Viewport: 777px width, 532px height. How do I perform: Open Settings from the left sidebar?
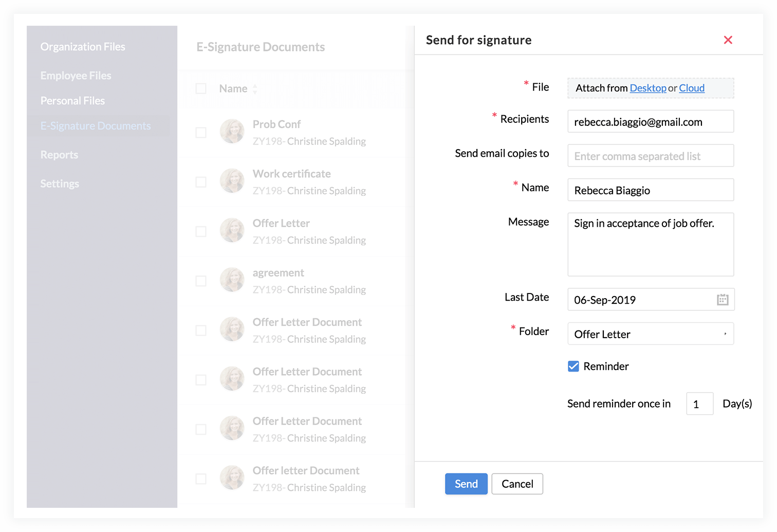[60, 184]
